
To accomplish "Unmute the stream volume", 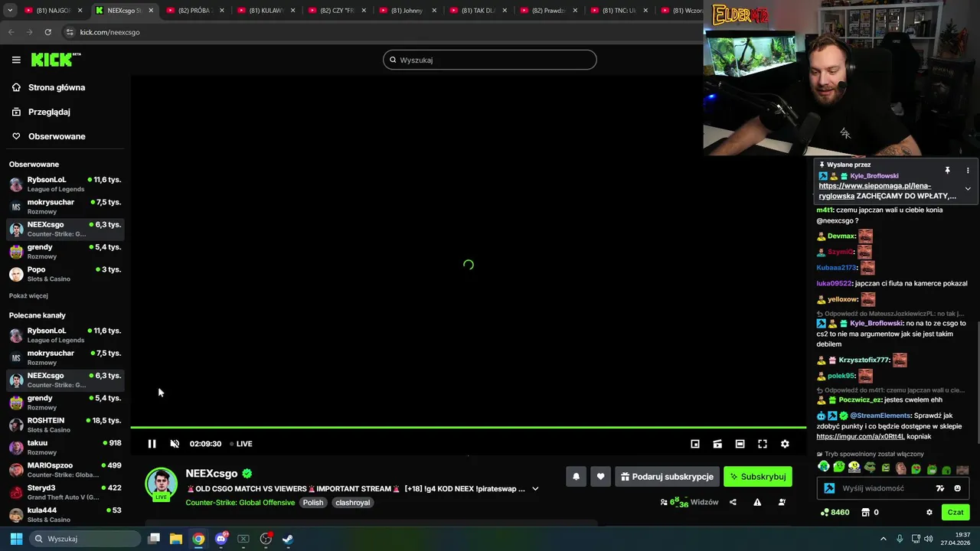I will click(x=175, y=444).
